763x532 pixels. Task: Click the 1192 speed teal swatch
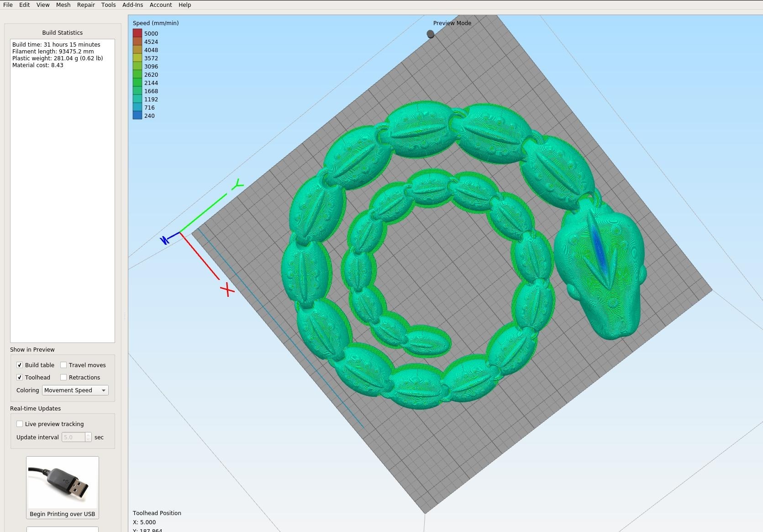coord(137,99)
